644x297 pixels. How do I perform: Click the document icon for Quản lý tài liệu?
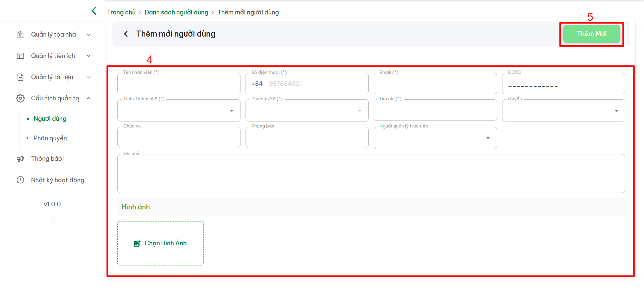pyautogui.click(x=20, y=77)
